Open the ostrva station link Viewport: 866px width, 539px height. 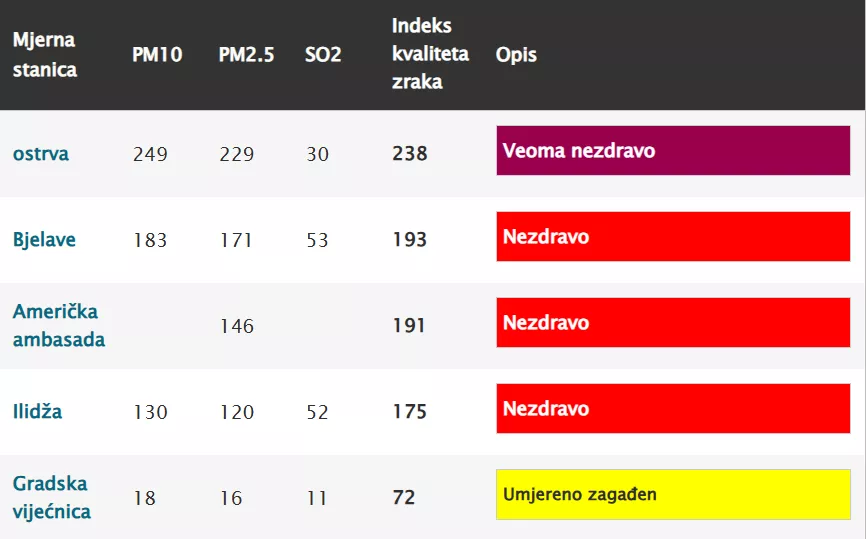click(41, 154)
